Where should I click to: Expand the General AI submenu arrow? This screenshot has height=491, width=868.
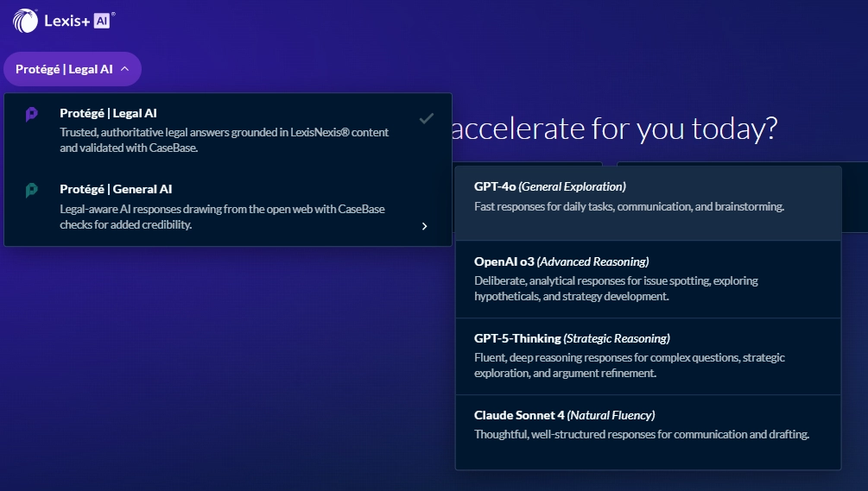424,226
